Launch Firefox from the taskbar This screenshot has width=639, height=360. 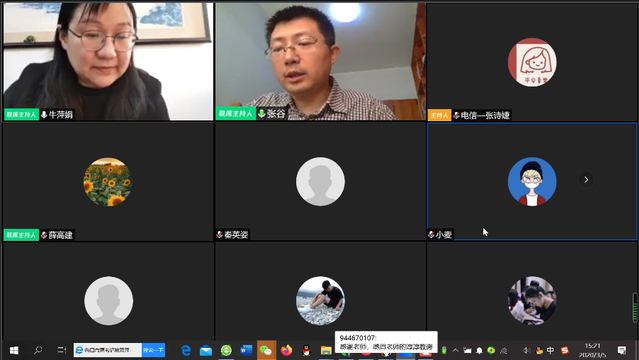(286, 350)
